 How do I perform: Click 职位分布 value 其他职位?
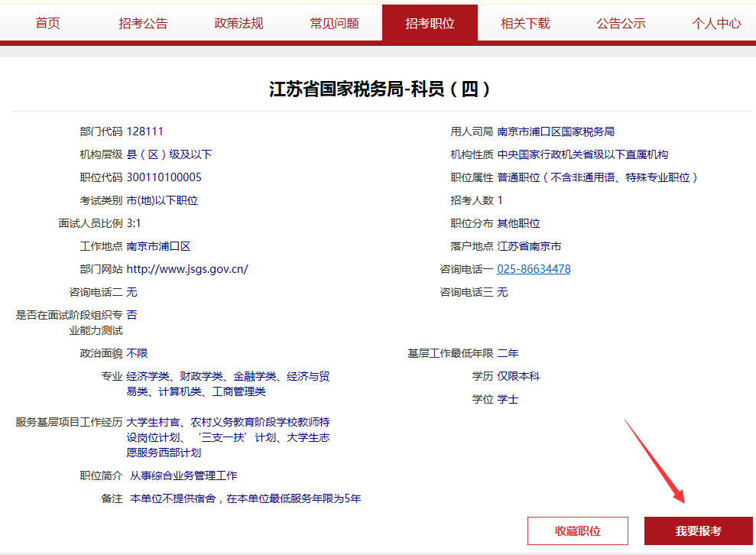tap(518, 223)
